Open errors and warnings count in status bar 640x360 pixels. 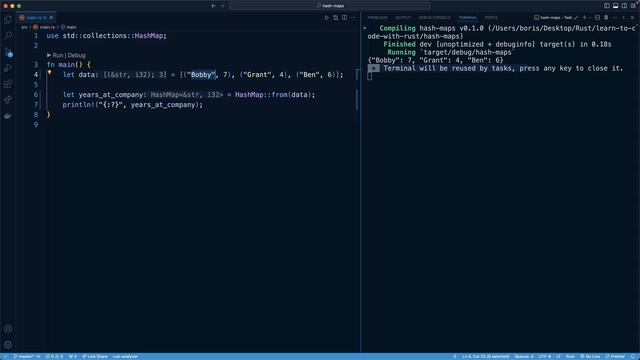pyautogui.click(x=54, y=356)
